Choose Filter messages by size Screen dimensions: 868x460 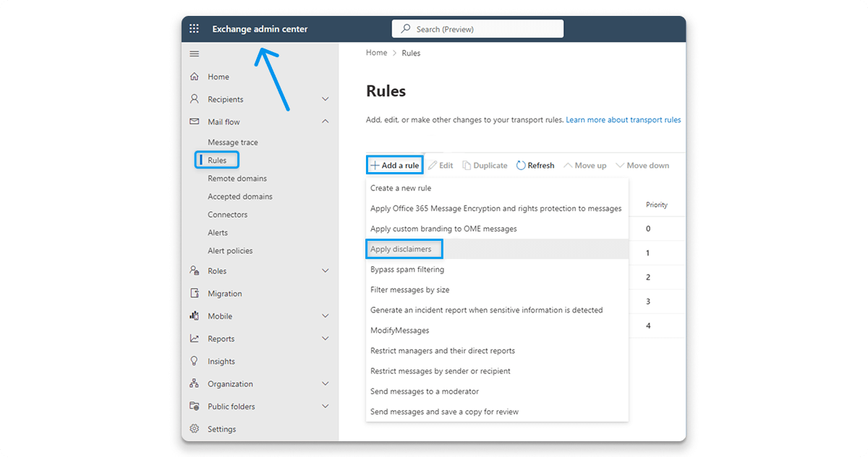coord(497,289)
